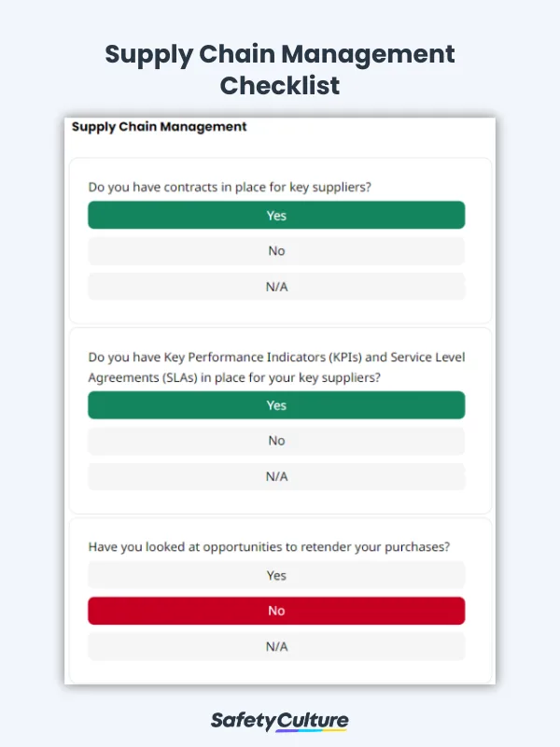Select "N/A" for the key supplier contracts question
The width and height of the screenshot is (560, 747).
point(276,286)
